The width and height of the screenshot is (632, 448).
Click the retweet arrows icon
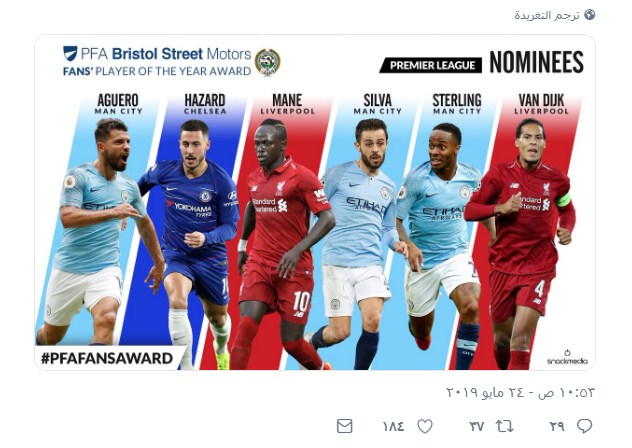(x=505, y=426)
